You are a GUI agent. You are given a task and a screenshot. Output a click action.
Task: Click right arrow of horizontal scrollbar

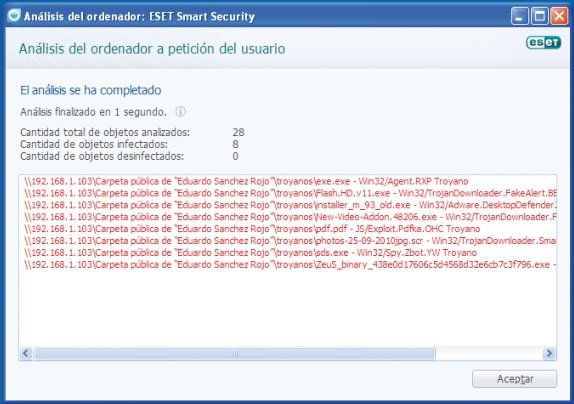pos(549,353)
